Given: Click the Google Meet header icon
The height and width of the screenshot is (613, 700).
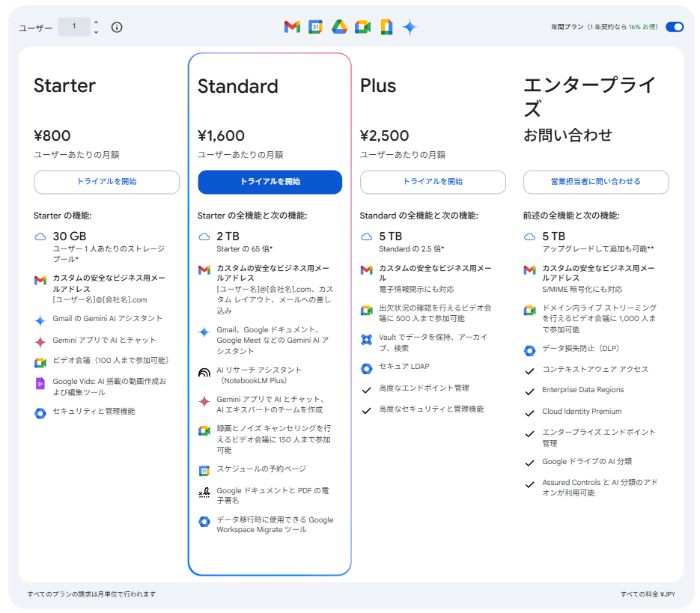Looking at the screenshot, I should coord(363,27).
